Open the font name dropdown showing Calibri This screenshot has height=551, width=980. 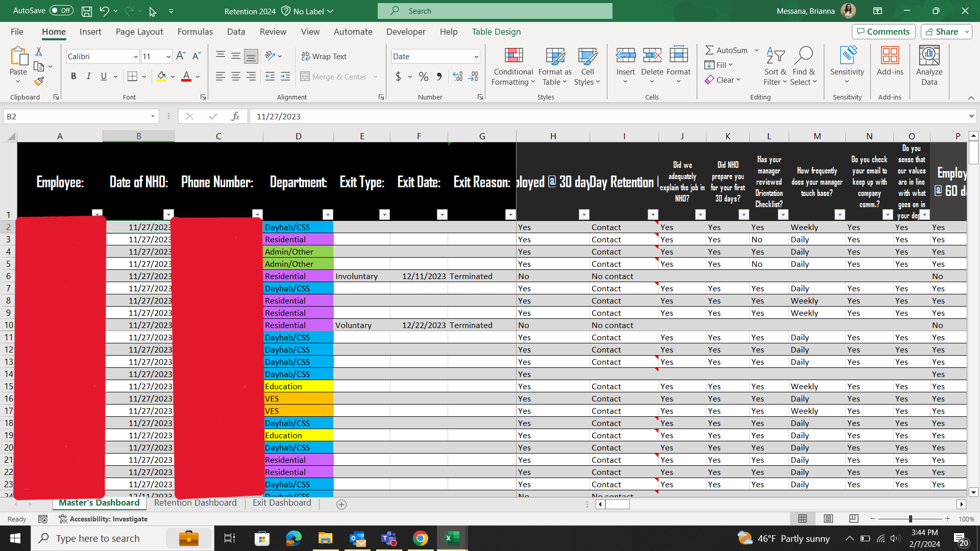(x=136, y=56)
